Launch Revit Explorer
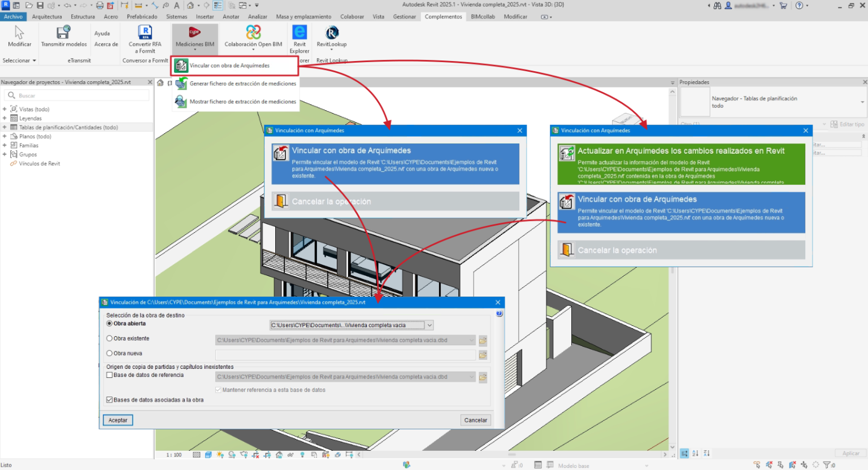Screen dimensions: 868x470 pyautogui.click(x=300, y=40)
